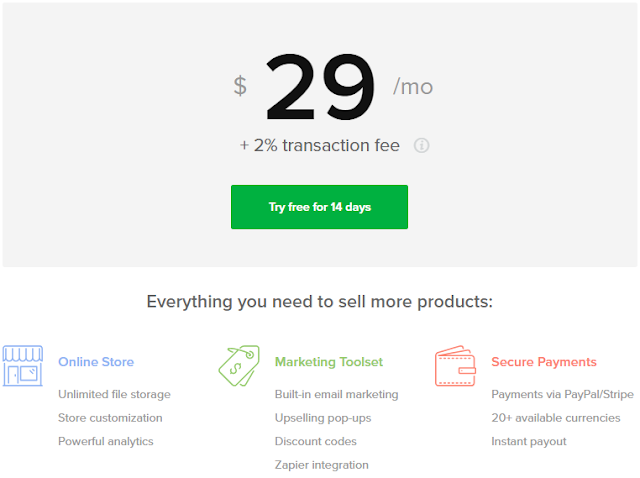Open the Online Store heading

click(x=96, y=362)
